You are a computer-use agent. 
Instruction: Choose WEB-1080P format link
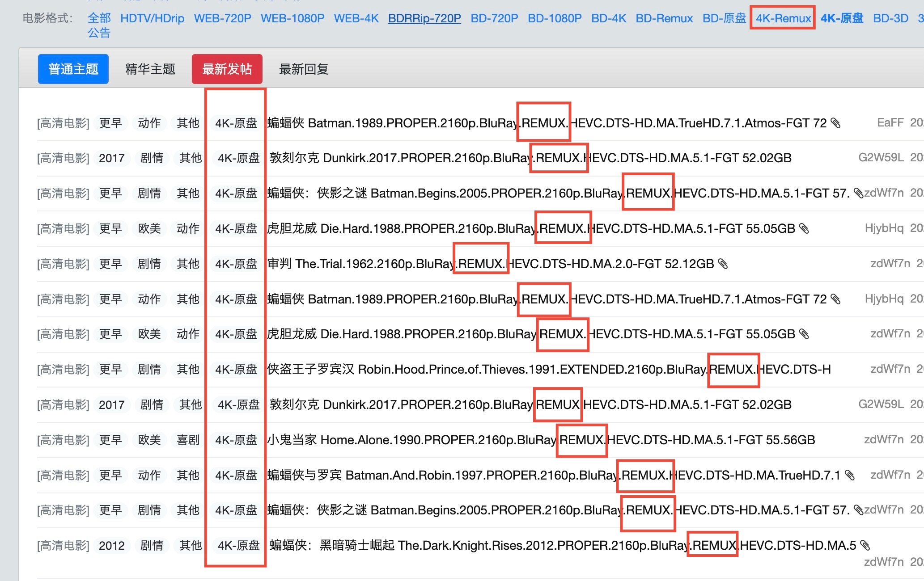point(292,18)
